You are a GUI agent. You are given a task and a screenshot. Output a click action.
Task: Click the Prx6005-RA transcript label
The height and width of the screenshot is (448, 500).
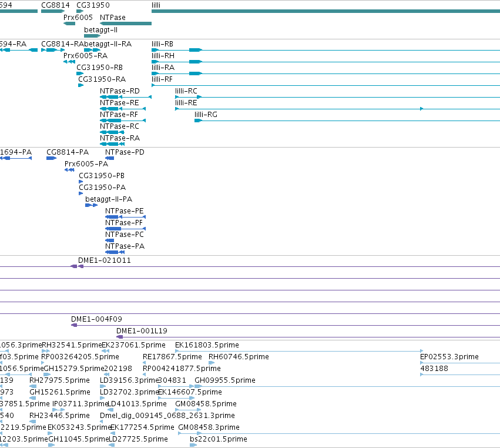[85, 55]
